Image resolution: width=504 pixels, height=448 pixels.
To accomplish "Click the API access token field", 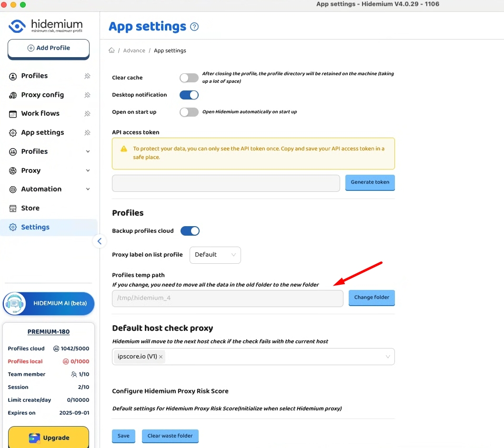I will coord(225,183).
